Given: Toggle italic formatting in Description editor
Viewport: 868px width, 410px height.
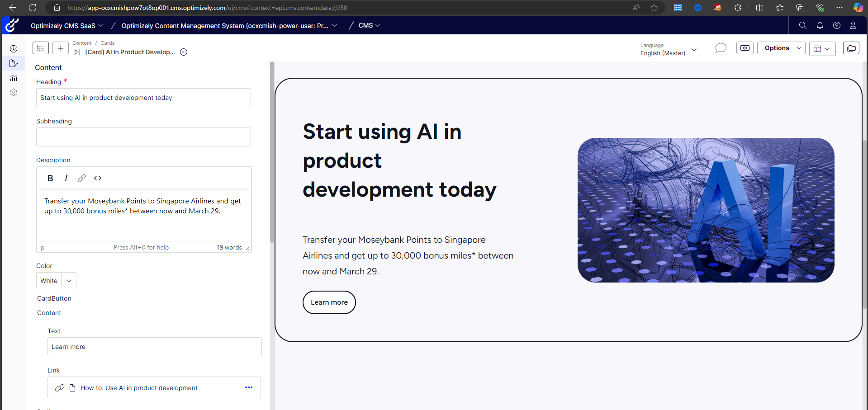Looking at the screenshot, I should (66, 178).
